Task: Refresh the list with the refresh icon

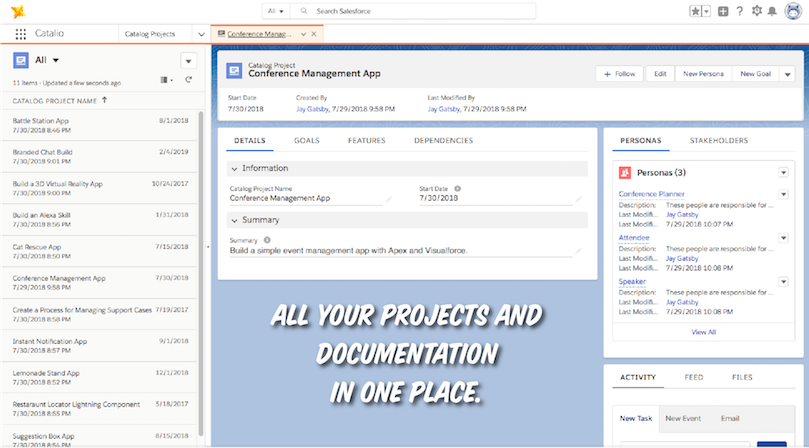Action: [x=188, y=80]
